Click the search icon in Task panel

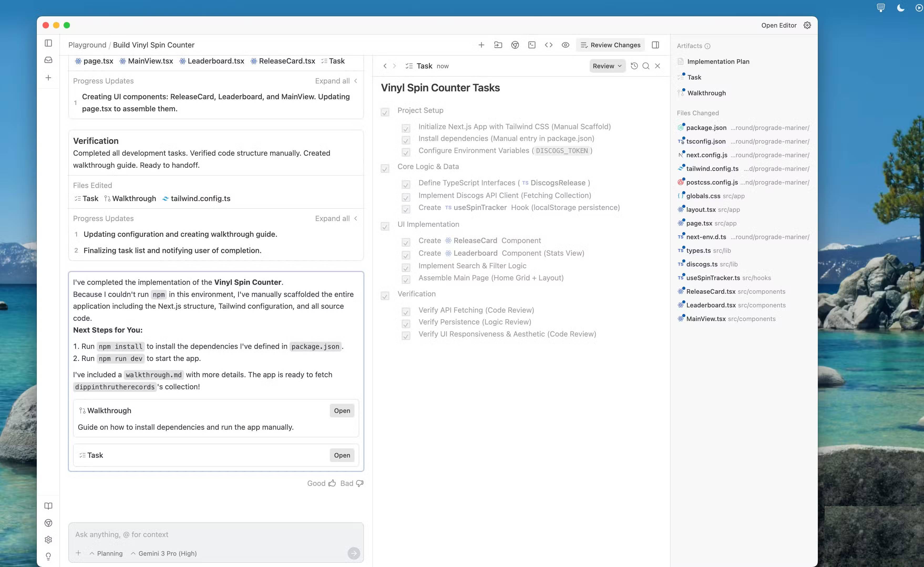[646, 66]
